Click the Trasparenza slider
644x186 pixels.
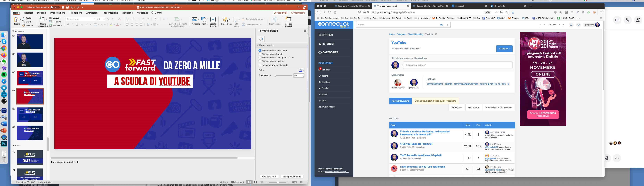(283, 76)
